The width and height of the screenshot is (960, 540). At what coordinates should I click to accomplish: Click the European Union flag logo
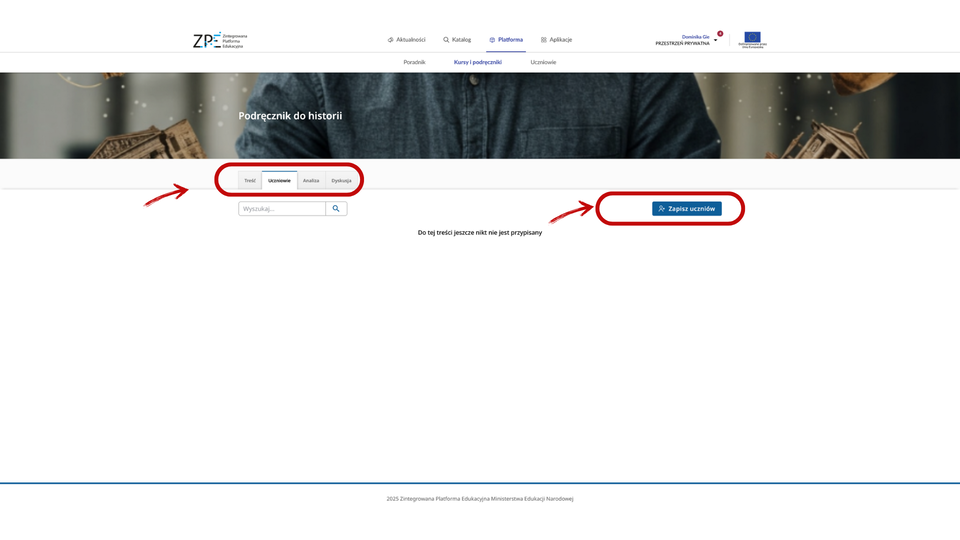click(x=752, y=39)
